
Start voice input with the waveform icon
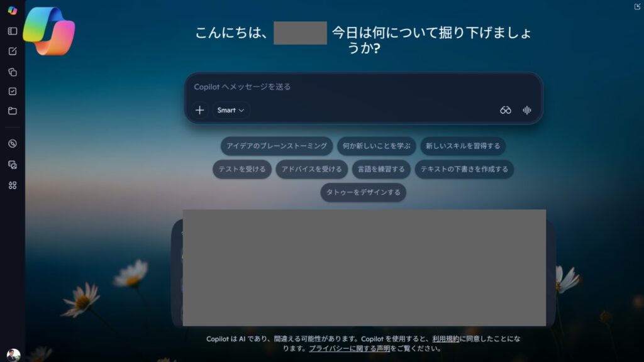tap(527, 110)
